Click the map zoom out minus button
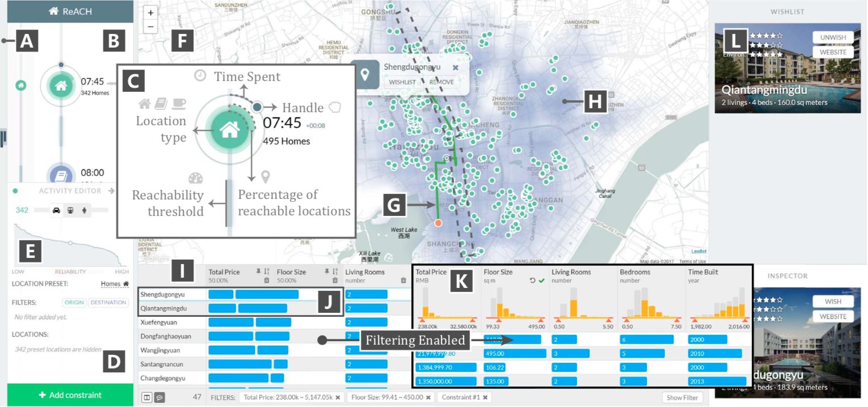This screenshot has height=407, width=868. (x=150, y=27)
